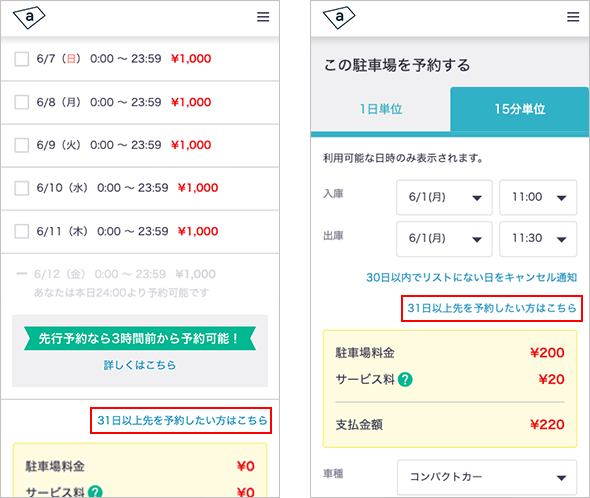This screenshot has width=590, height=498.
Task: Tap the akippa logo in left screen
Action: click(29, 17)
